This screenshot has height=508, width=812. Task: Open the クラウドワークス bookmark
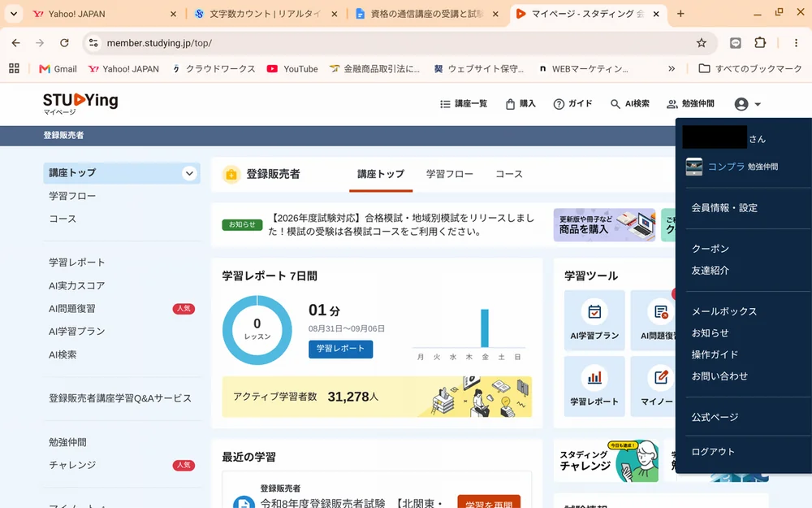click(x=214, y=69)
